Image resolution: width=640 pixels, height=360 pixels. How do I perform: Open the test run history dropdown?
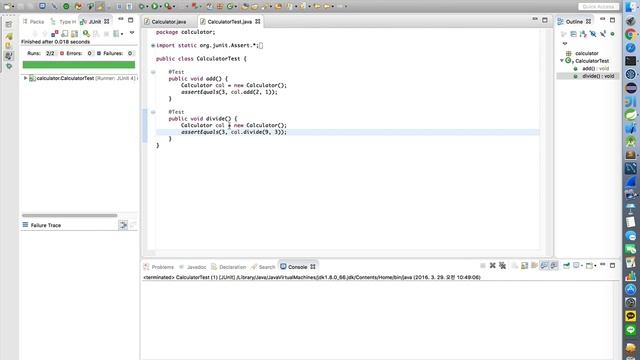pos(122,34)
